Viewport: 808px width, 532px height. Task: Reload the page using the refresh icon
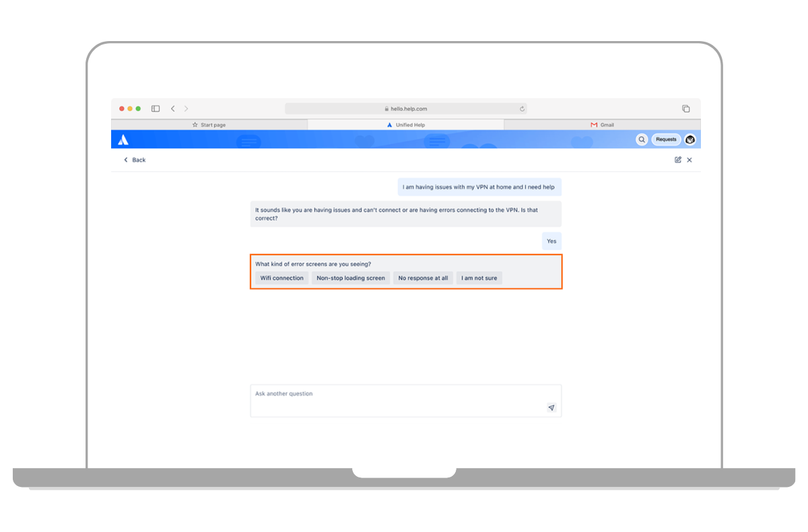[522, 108]
